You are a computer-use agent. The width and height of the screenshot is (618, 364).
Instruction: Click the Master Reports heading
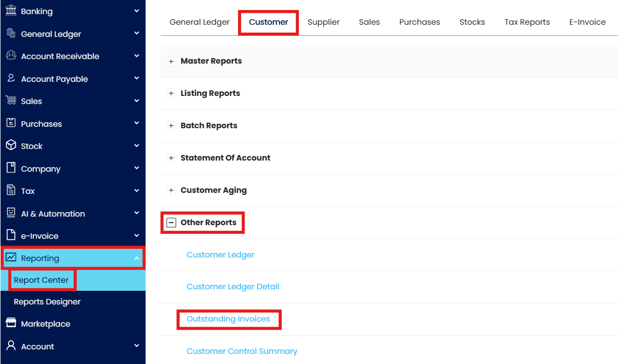pos(211,61)
